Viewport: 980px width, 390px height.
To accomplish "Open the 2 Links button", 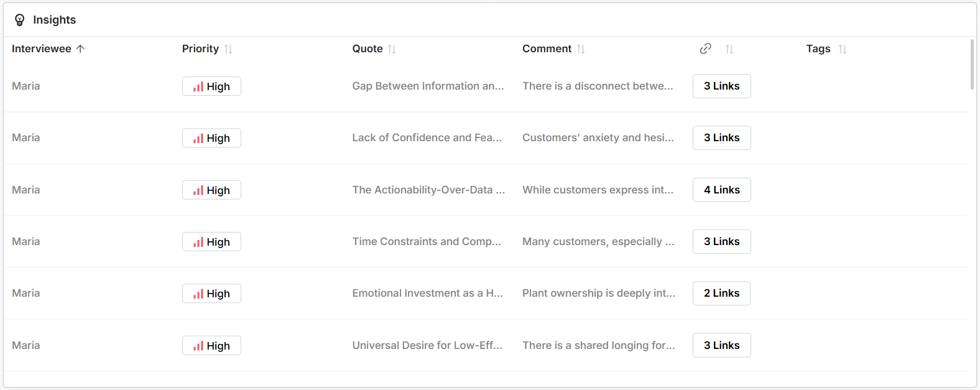I will [721, 293].
